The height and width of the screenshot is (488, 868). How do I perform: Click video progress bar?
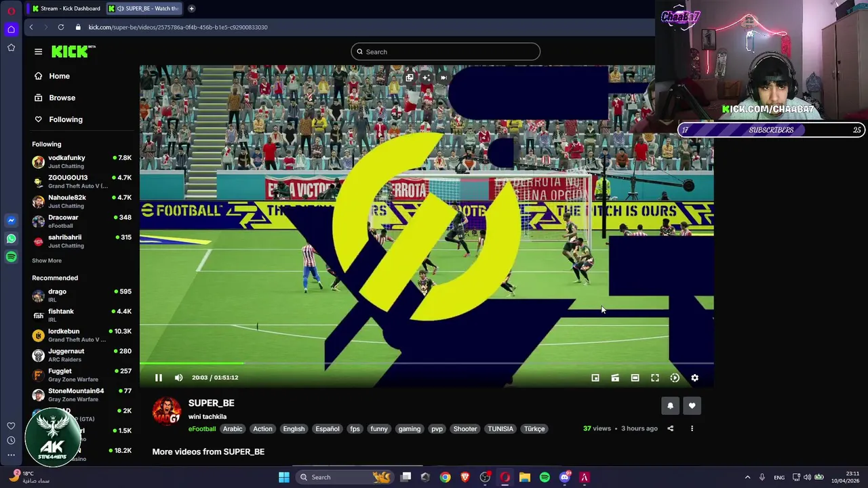pyautogui.click(x=427, y=364)
